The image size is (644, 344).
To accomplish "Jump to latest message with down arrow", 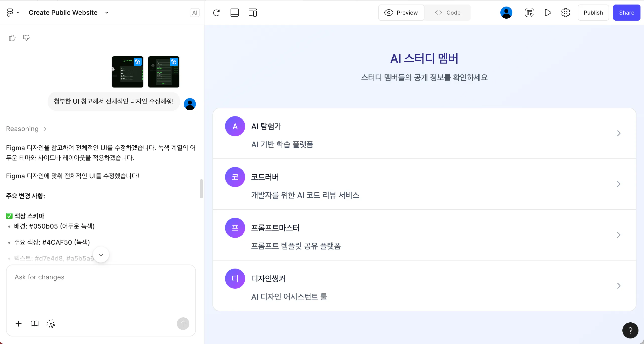I will pos(101,254).
